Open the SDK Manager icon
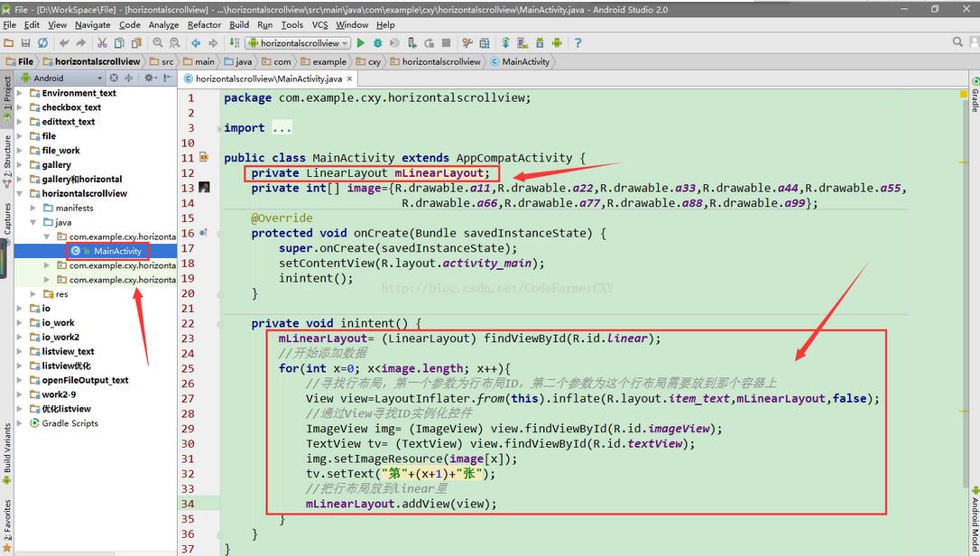Viewport: 980px width, 556px height. [540, 42]
